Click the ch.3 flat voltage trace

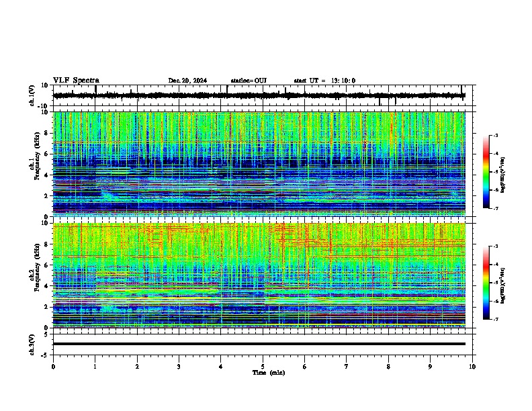tap(259, 344)
